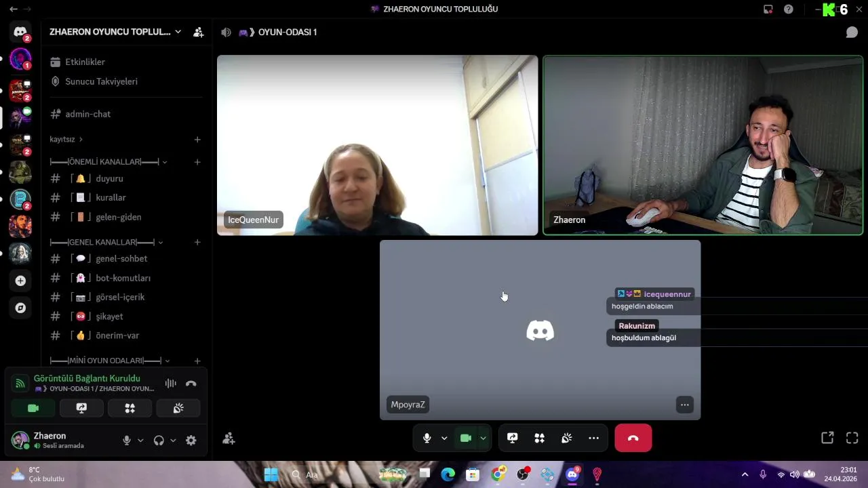Screen dimensions: 868x488
Task: Open the genel-sohbet channel
Action: 125,258
